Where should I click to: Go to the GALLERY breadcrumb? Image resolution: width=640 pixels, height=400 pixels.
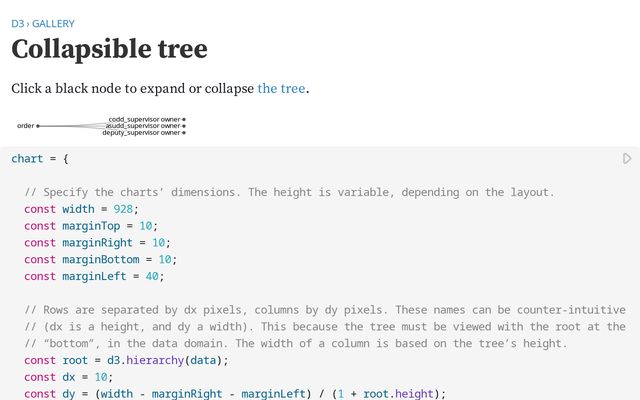pos(53,23)
